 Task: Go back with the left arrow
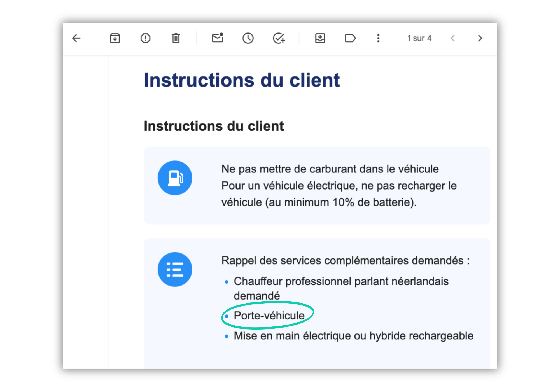click(x=76, y=38)
